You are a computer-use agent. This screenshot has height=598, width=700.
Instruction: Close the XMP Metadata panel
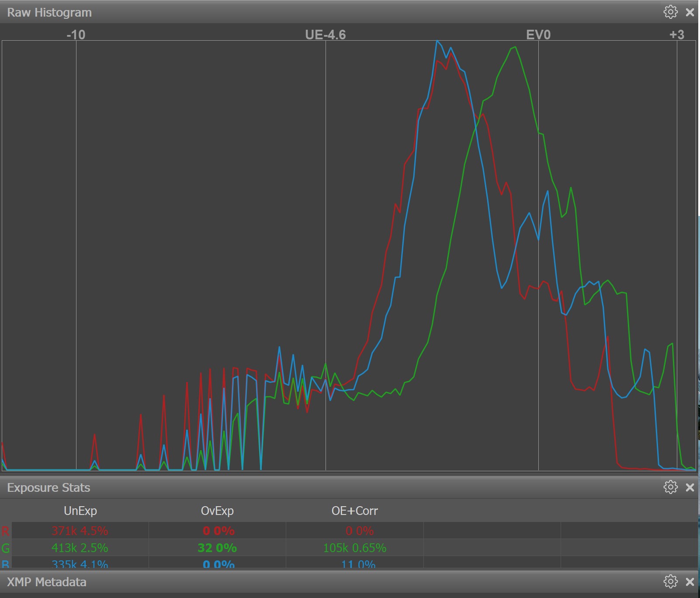(690, 582)
